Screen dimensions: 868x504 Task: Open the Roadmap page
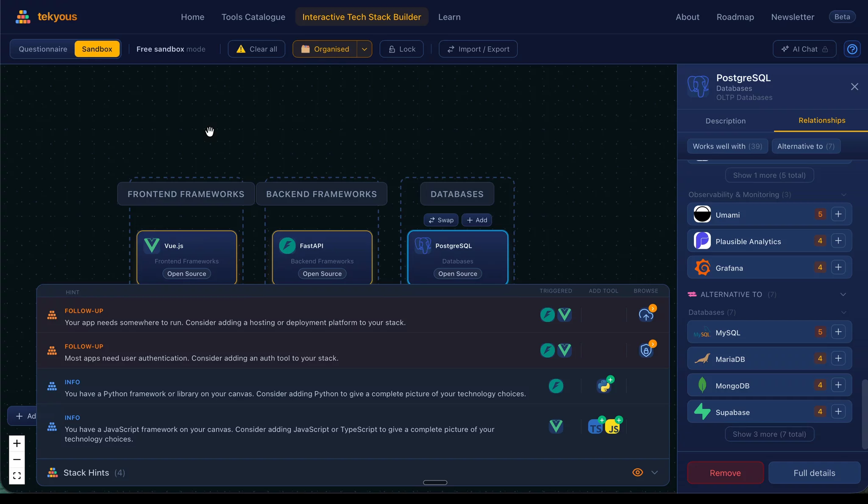tap(735, 17)
